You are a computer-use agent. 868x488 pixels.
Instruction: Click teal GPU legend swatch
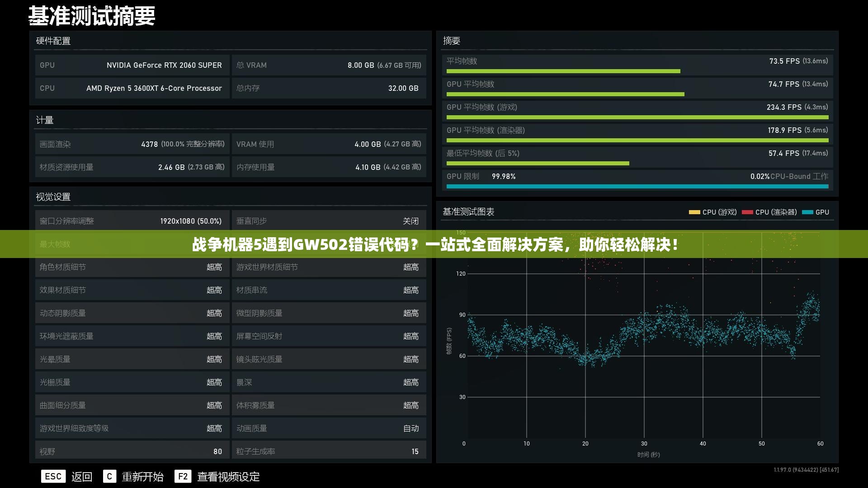pos(807,212)
